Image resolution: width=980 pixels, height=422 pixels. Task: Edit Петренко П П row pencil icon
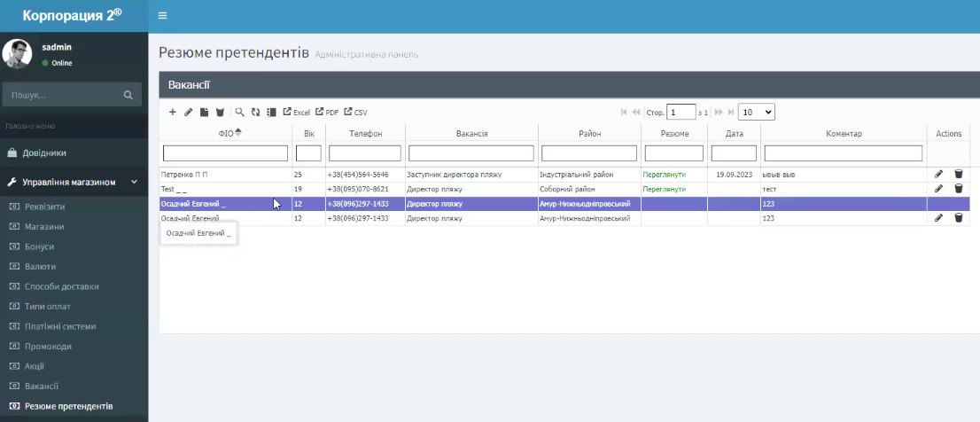coord(938,174)
